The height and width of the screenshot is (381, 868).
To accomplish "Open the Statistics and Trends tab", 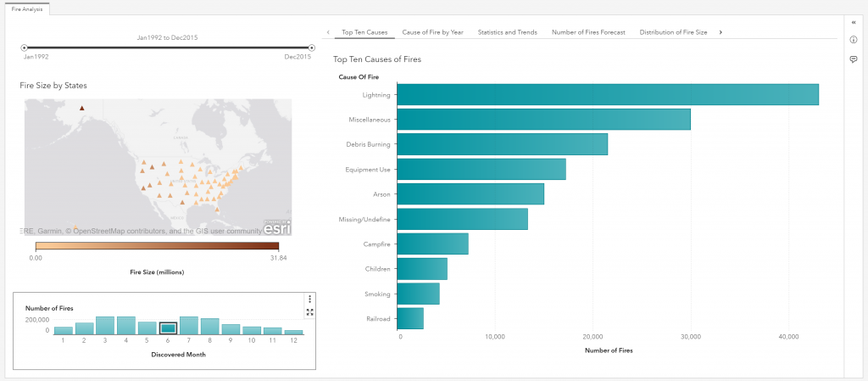I will (x=507, y=32).
